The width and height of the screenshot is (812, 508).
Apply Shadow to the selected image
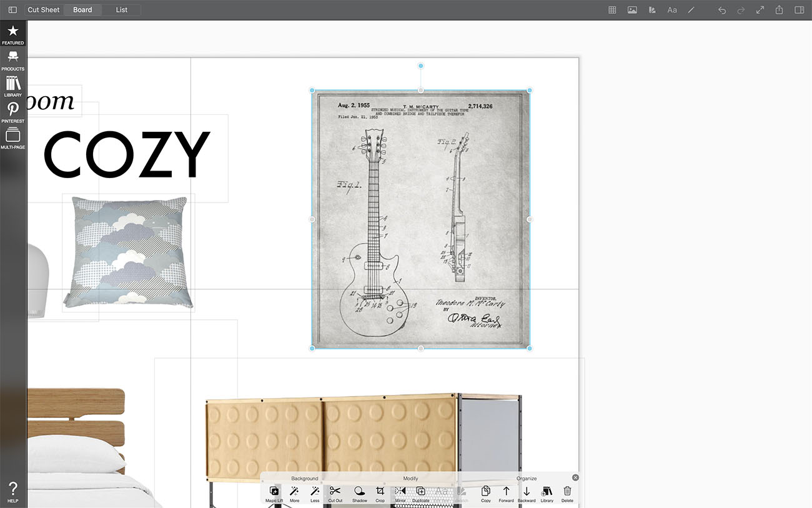360,492
